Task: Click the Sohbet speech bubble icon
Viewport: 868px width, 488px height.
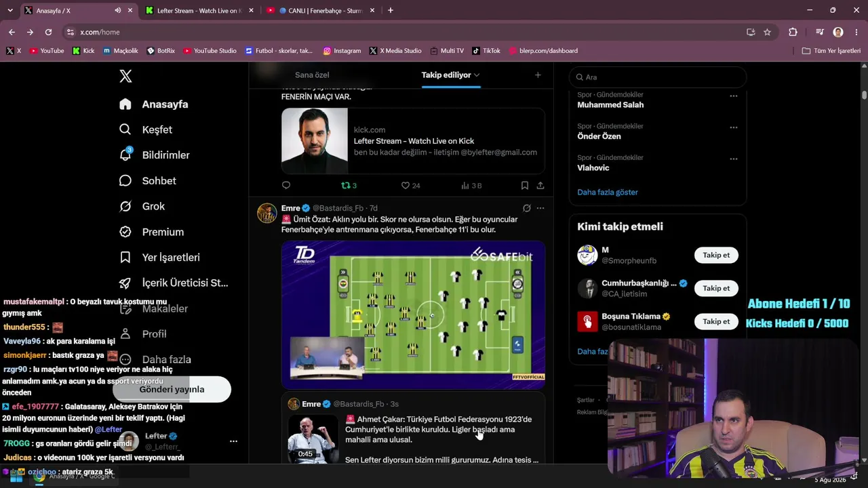Action: coord(125,181)
